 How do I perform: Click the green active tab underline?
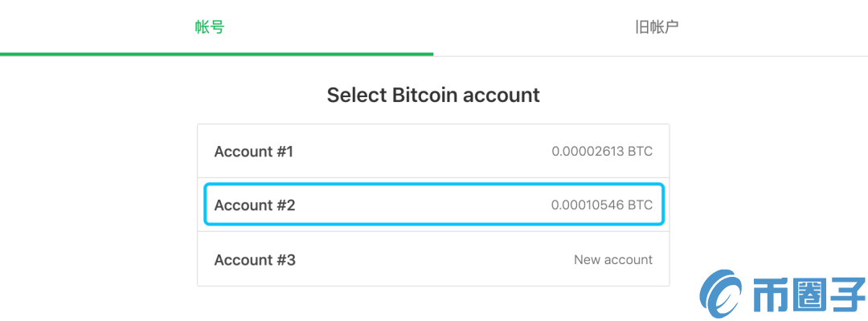216,54
